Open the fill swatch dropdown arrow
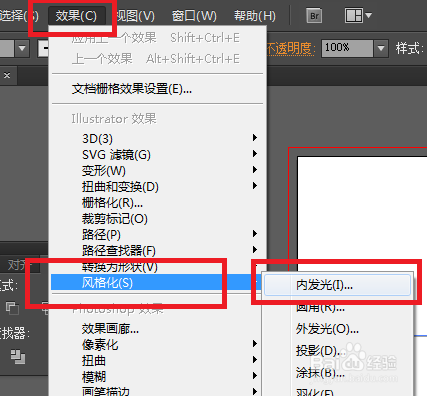The height and width of the screenshot is (396, 427). [x=22, y=49]
